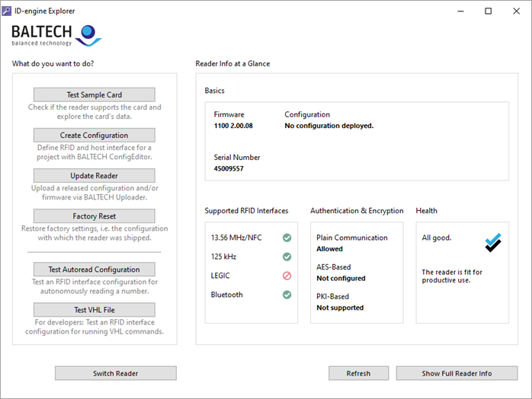Image resolution: width=532 pixels, height=399 pixels.
Task: Minimize the ID-engine Explorer window
Action: click(460, 11)
